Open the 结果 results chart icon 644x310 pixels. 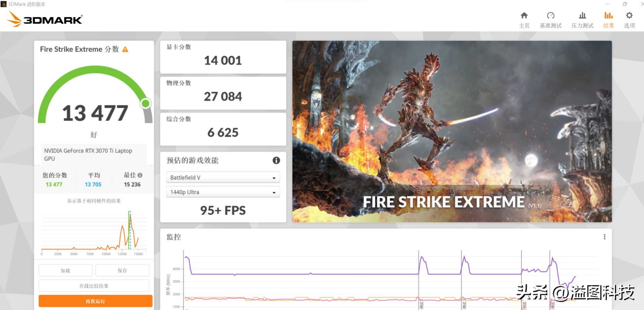(609, 15)
